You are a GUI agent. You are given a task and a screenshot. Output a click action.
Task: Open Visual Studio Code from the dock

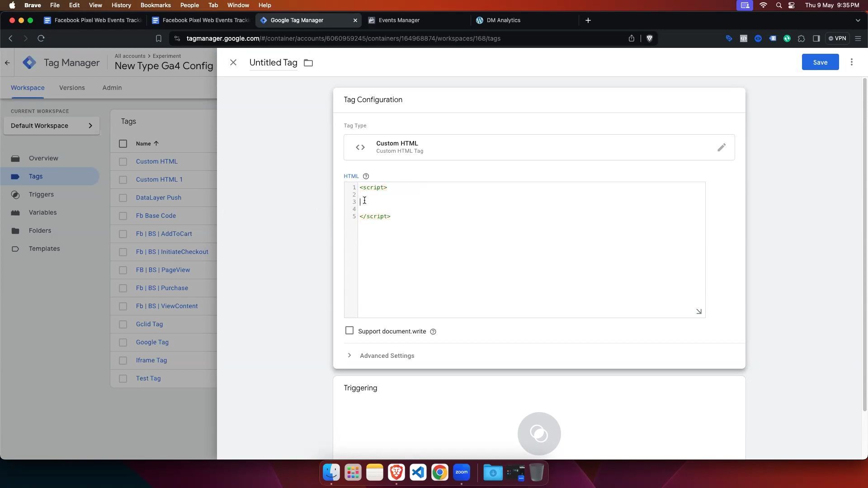click(x=418, y=473)
